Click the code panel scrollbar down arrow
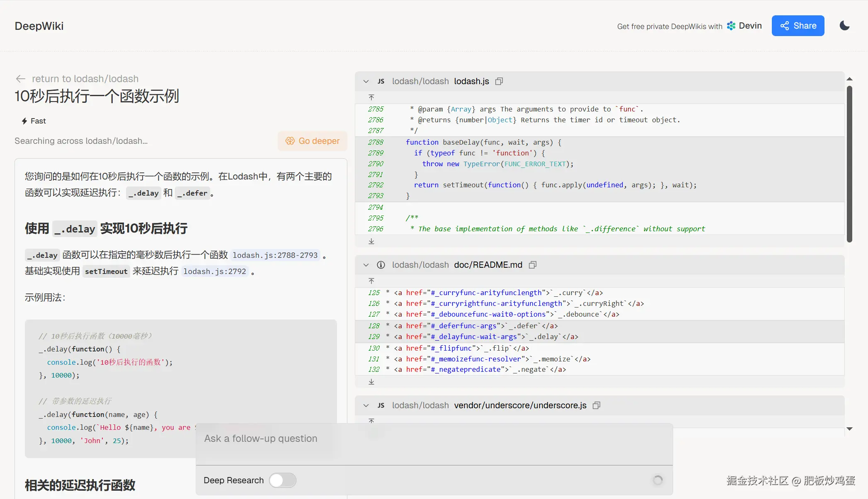This screenshot has width=868, height=499. [x=849, y=429]
